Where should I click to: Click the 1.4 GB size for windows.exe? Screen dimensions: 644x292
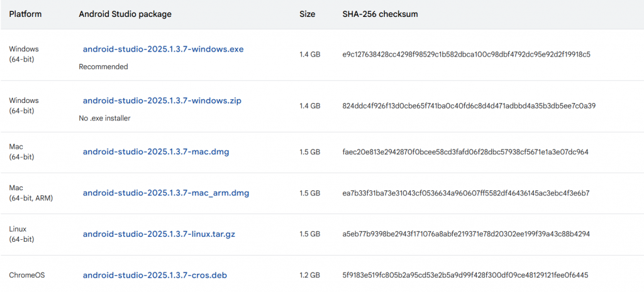click(309, 54)
